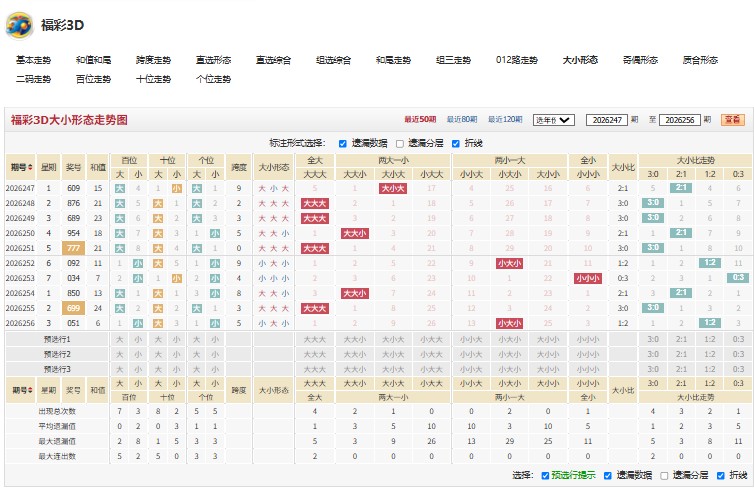Open the 奇偶形态 tab

tap(640, 60)
